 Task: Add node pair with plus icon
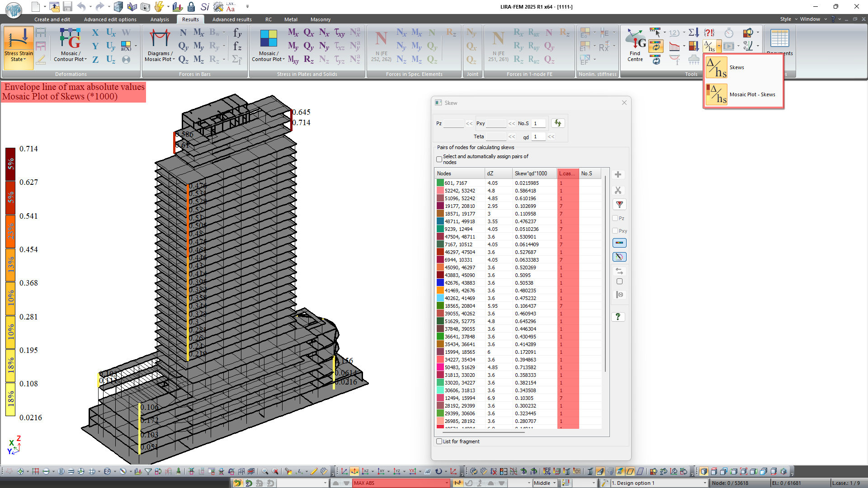618,174
